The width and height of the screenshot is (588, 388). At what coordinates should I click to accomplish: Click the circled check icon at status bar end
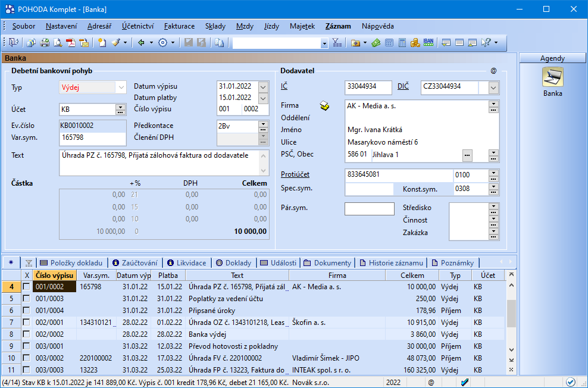(x=570, y=383)
